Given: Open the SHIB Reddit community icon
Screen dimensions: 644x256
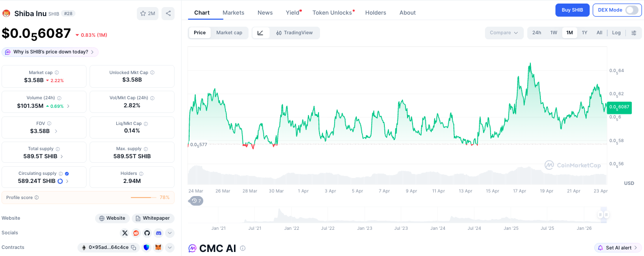Looking at the screenshot, I should pos(136,233).
